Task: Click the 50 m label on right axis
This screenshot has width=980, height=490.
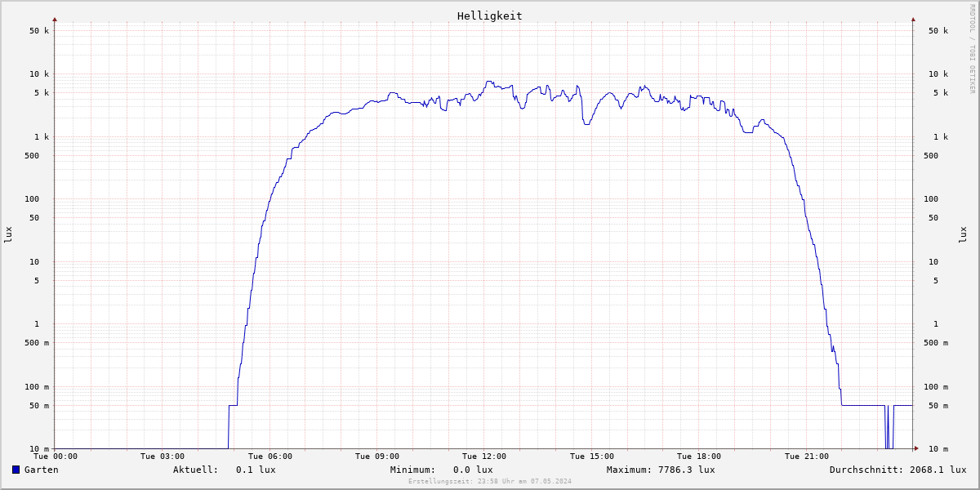Action: click(938, 406)
